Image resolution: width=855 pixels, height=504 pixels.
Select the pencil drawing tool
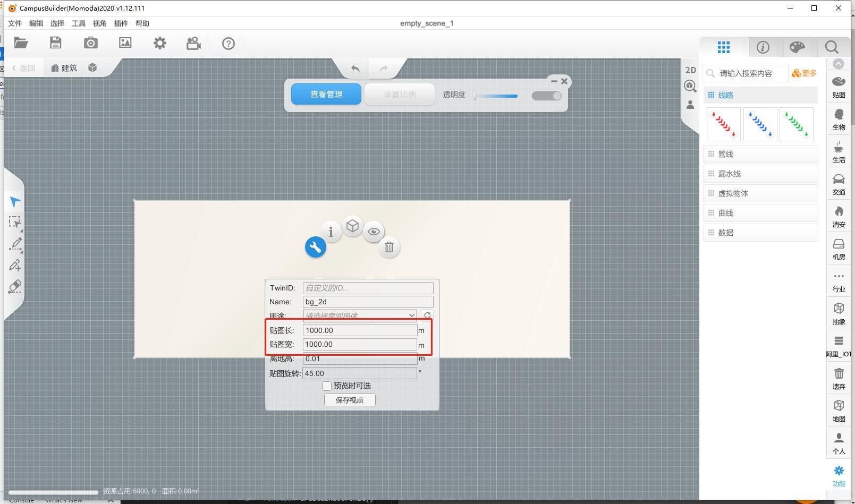pos(15,244)
